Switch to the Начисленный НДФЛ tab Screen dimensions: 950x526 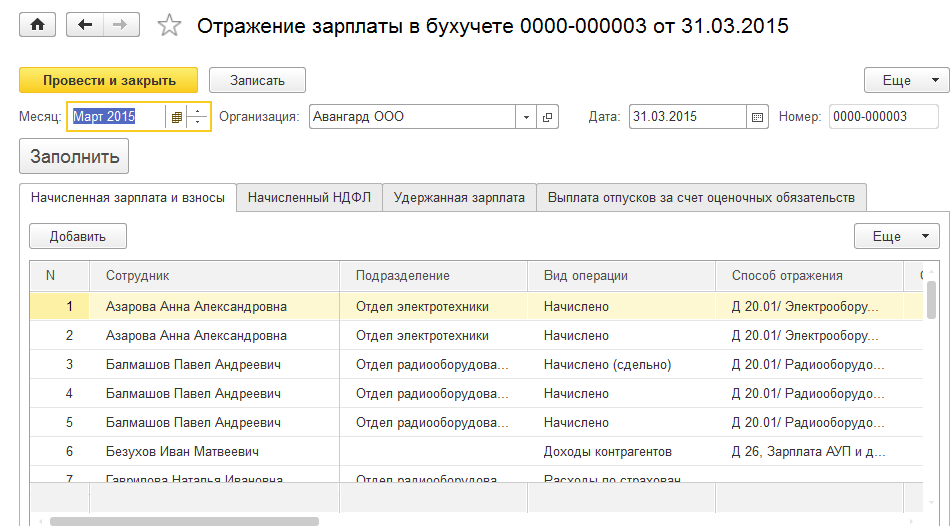(x=309, y=198)
